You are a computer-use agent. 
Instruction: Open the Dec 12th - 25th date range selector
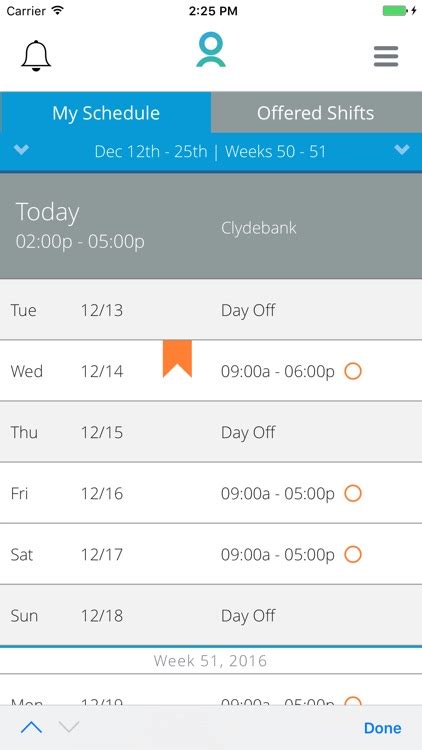(x=211, y=152)
